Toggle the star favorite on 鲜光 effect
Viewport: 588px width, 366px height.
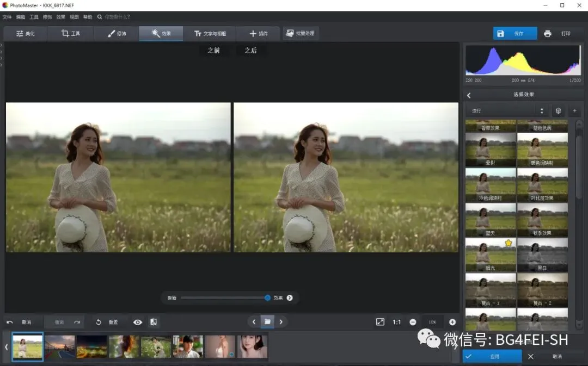tap(509, 243)
